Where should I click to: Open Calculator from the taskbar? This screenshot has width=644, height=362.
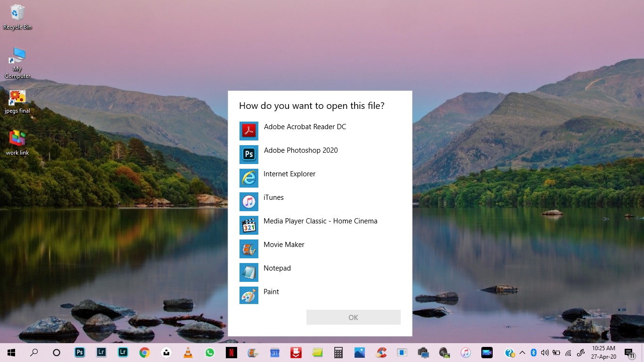(x=338, y=352)
